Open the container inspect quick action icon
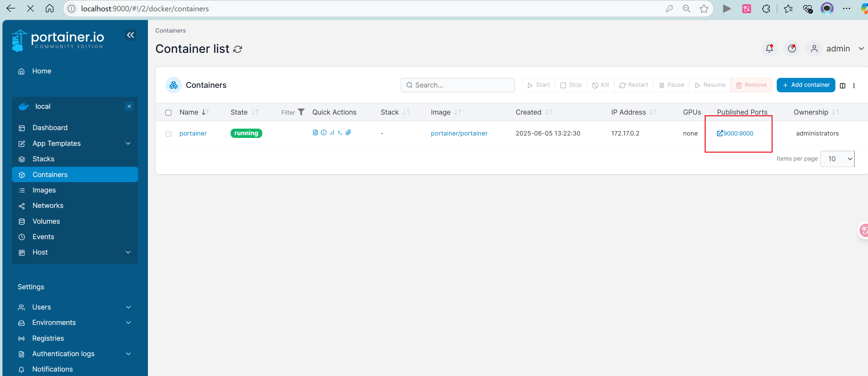Viewport: 868px width, 376px height. pos(324,132)
